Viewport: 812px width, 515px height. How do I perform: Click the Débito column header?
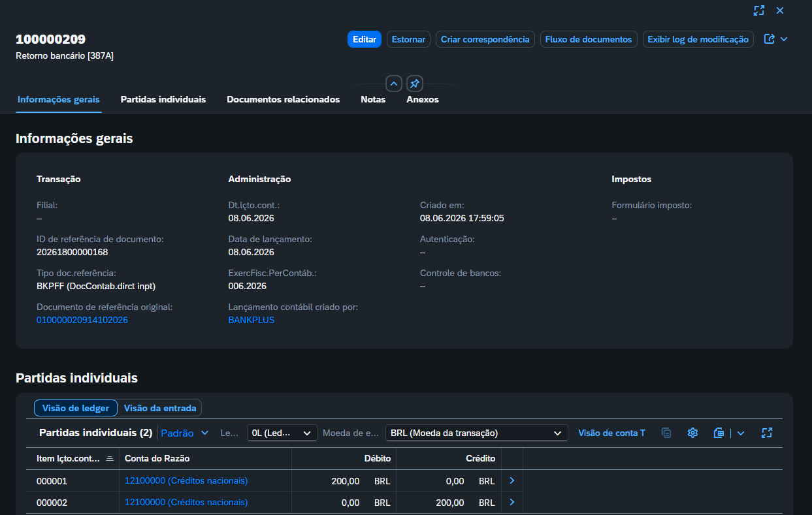[x=344, y=458]
